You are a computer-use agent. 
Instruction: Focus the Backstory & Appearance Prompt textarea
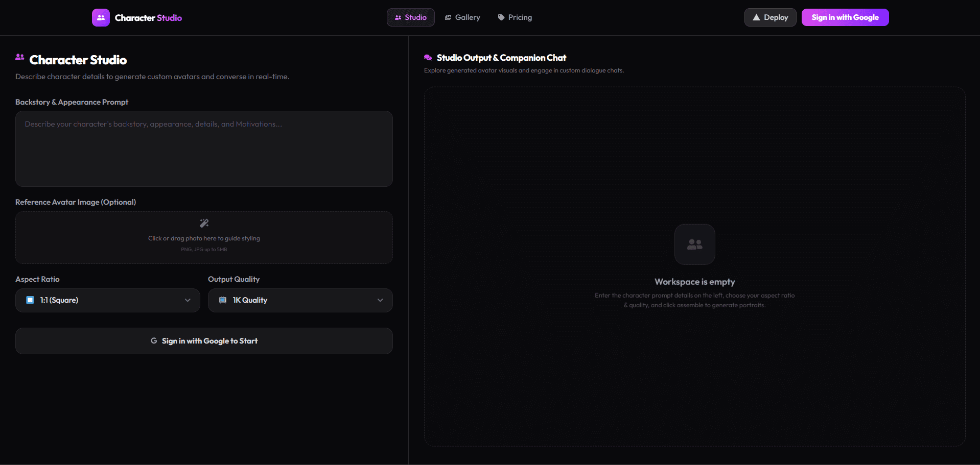204,149
